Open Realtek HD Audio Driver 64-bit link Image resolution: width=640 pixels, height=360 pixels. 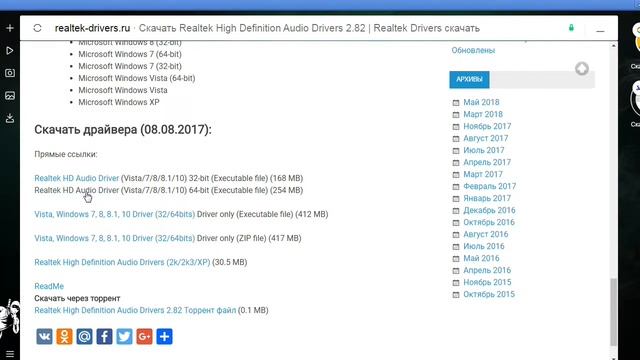pos(76,190)
